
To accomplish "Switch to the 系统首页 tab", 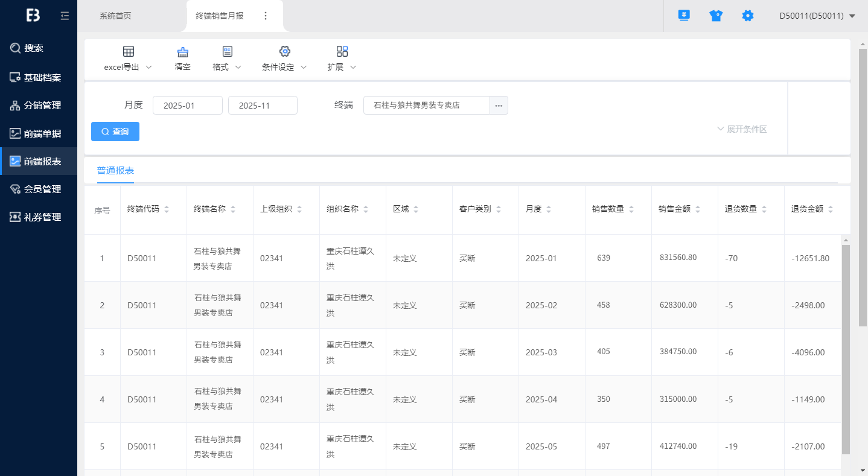I will pos(115,16).
